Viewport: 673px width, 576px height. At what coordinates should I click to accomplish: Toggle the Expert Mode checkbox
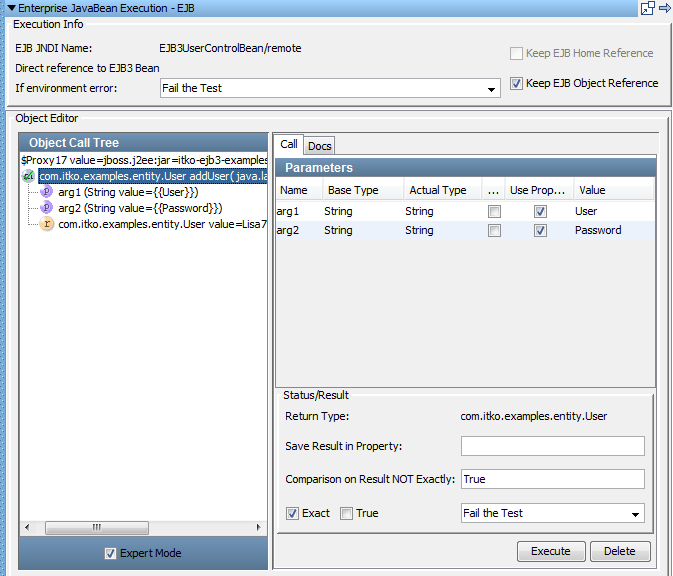coord(110,553)
